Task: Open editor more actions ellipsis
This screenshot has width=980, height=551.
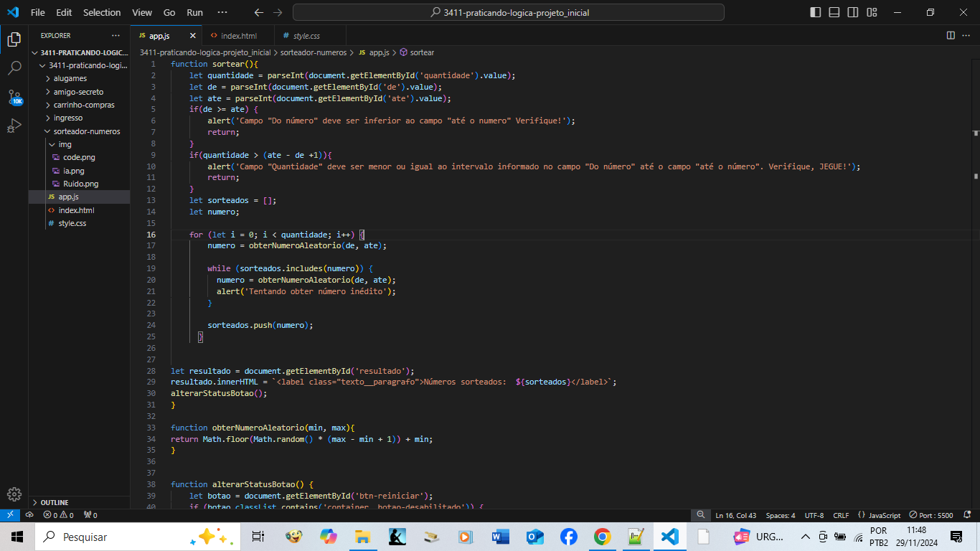Action: (966, 35)
